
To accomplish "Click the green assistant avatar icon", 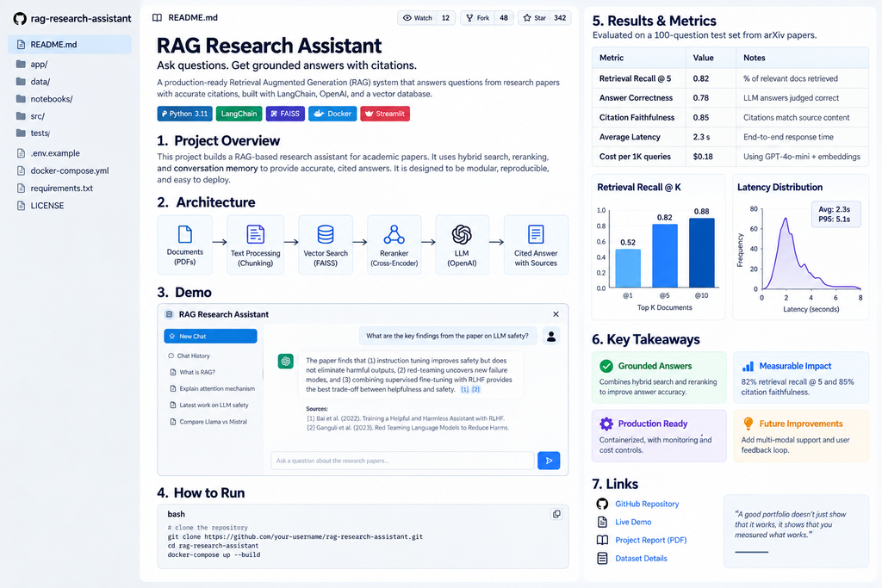I will [x=286, y=361].
